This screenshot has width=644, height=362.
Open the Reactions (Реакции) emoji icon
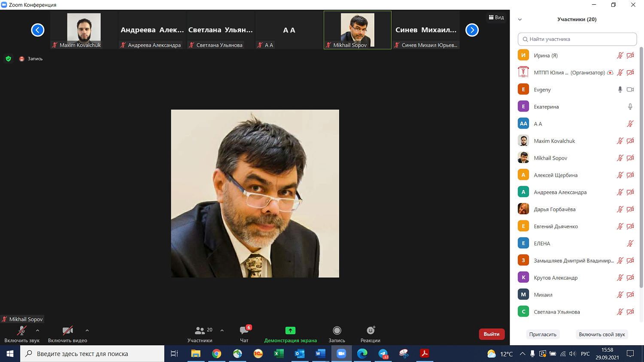click(x=371, y=331)
